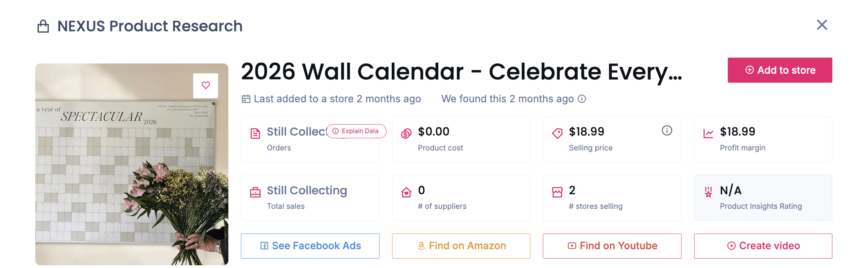The width and height of the screenshot is (868, 268).
Task: Click Add to store
Action: (x=779, y=70)
